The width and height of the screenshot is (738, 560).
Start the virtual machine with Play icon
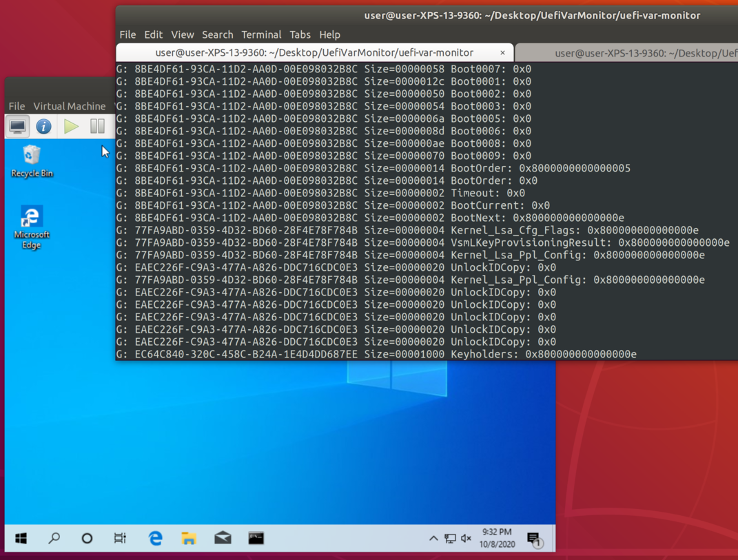click(x=72, y=126)
